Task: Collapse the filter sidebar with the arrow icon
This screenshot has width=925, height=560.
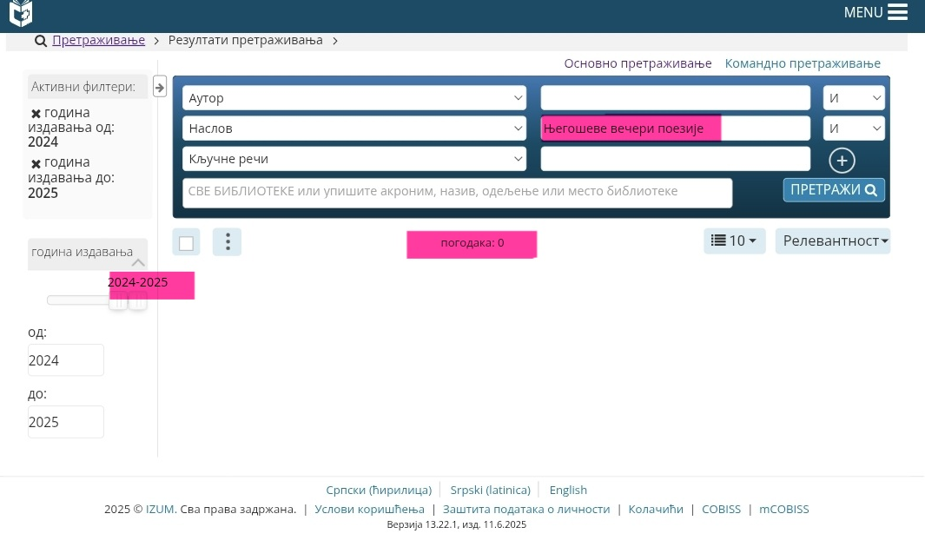Action: pyautogui.click(x=160, y=87)
